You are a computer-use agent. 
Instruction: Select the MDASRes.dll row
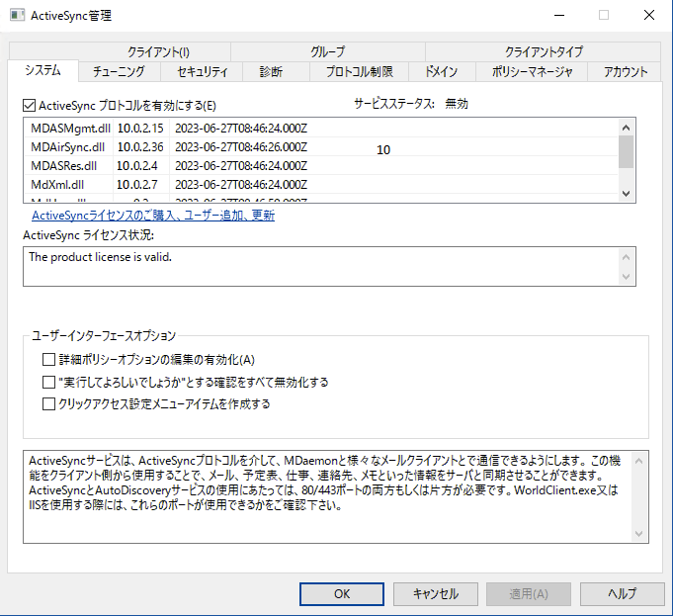(321, 166)
